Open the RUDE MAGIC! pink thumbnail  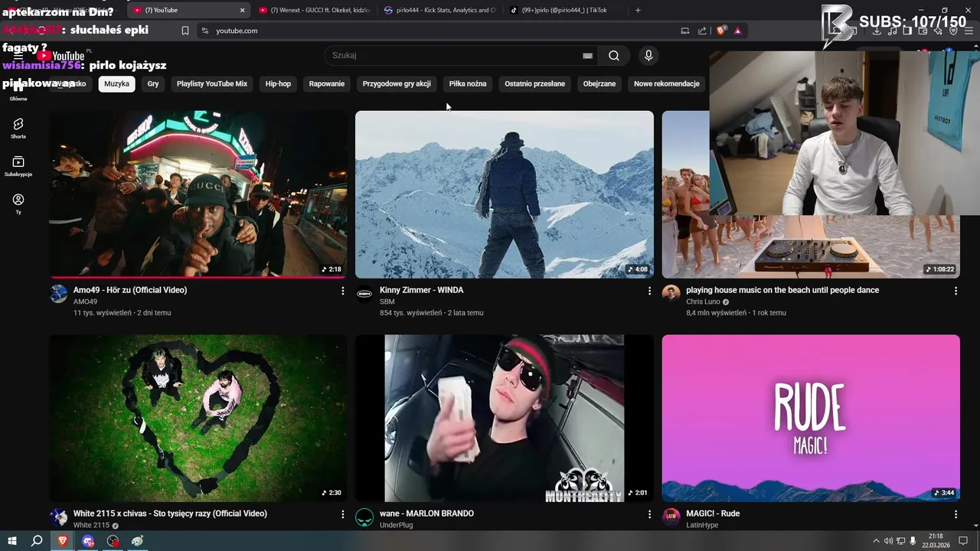(x=811, y=418)
